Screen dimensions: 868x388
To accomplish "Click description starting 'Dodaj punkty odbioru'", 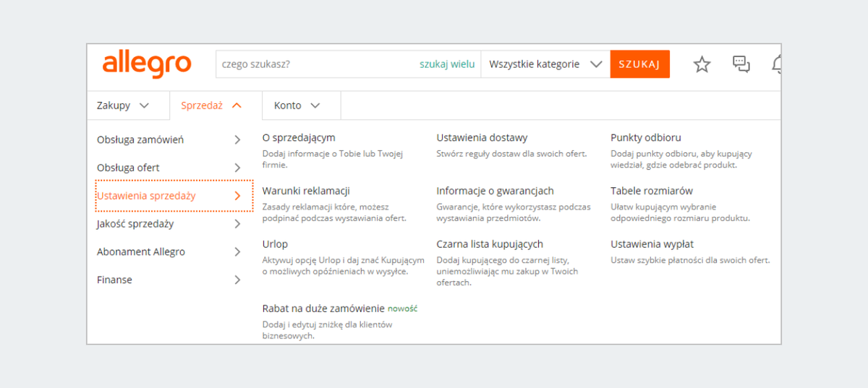I will click(681, 159).
